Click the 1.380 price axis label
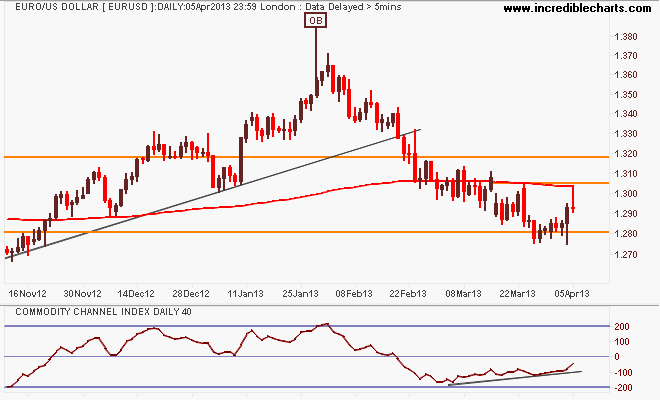Image resolution: width=660 pixels, height=400 pixels. [627, 37]
